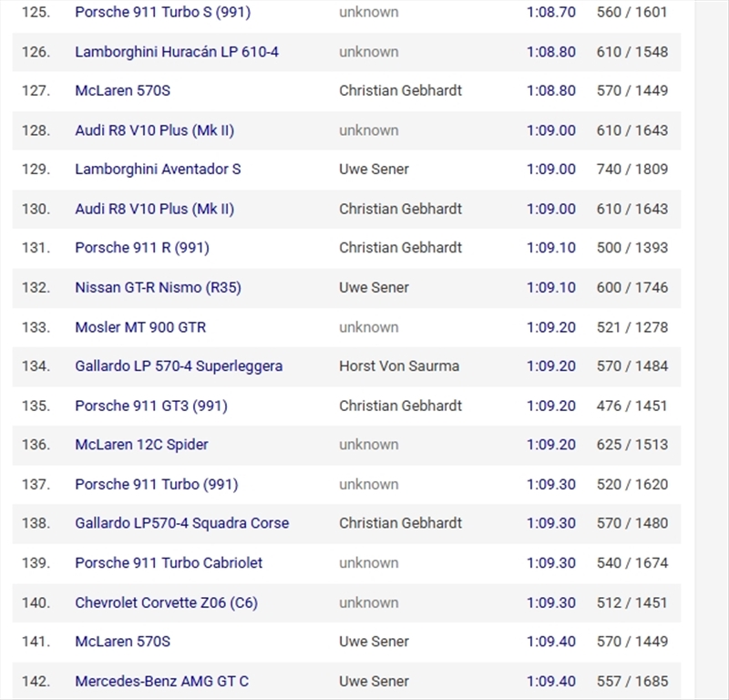Click Gallardo LP570-4 Squadra Corse

[x=181, y=523]
